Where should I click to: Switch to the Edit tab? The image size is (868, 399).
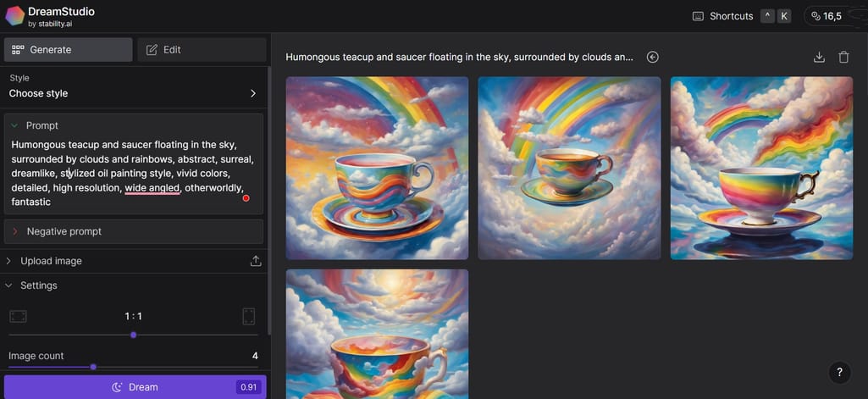(x=202, y=50)
